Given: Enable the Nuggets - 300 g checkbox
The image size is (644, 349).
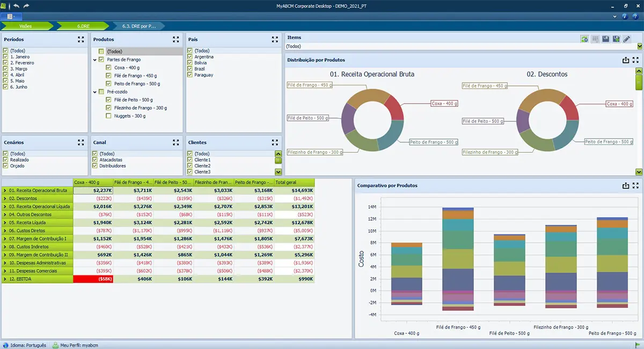Looking at the screenshot, I should [x=109, y=116].
